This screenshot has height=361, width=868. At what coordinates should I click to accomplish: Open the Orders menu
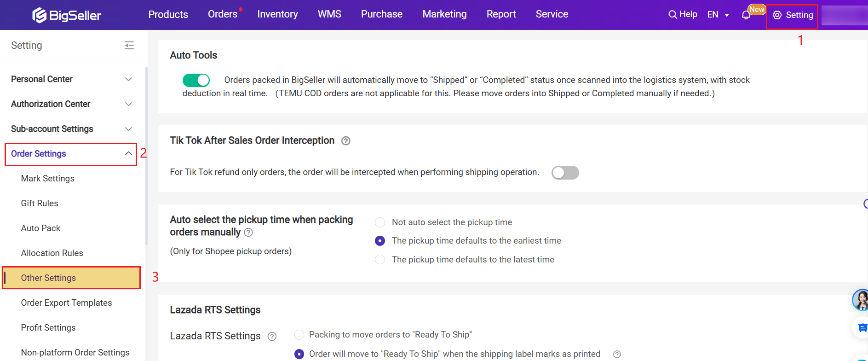223,14
